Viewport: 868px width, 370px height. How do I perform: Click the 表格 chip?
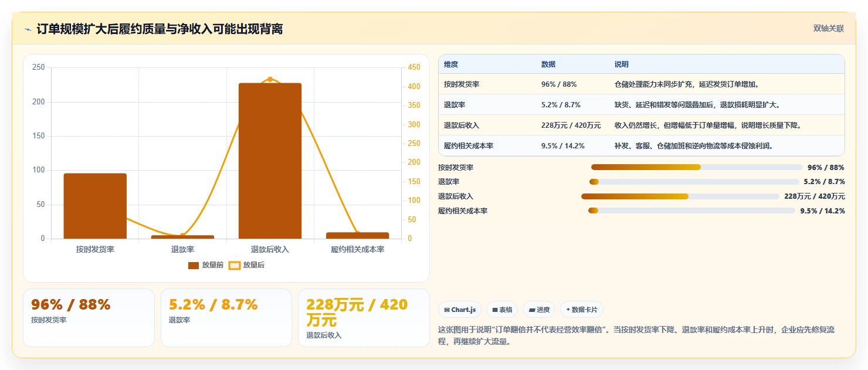(502, 310)
